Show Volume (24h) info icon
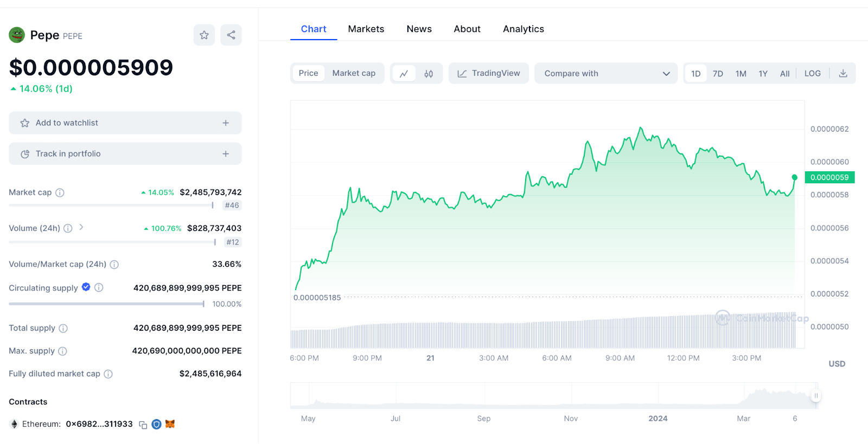This screenshot has width=868, height=444. [x=68, y=228]
